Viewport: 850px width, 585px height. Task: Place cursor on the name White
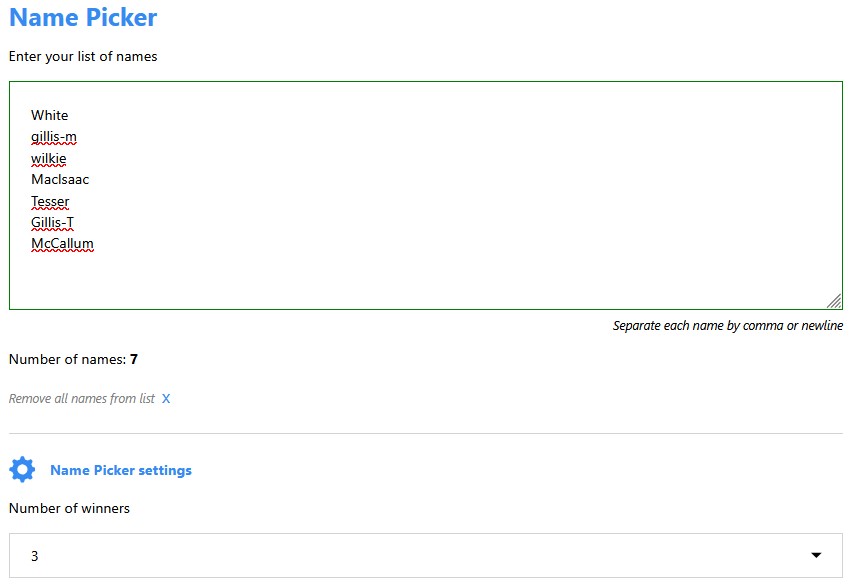coord(50,115)
